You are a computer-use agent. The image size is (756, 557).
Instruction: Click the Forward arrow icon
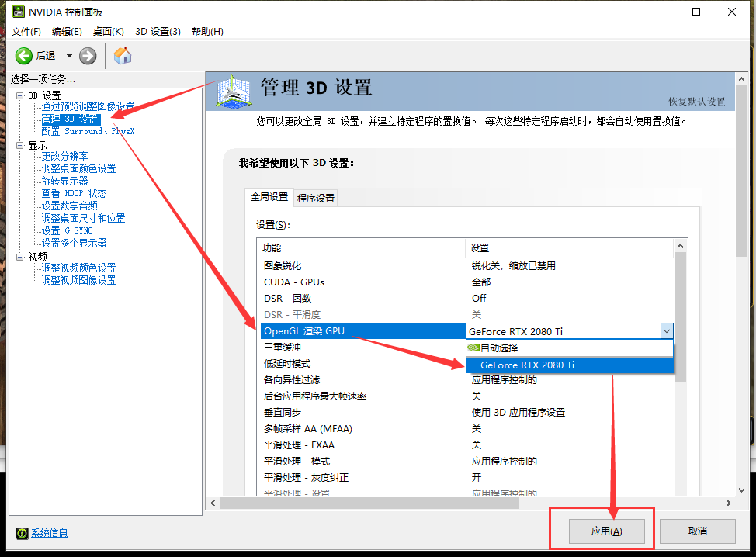pos(88,56)
